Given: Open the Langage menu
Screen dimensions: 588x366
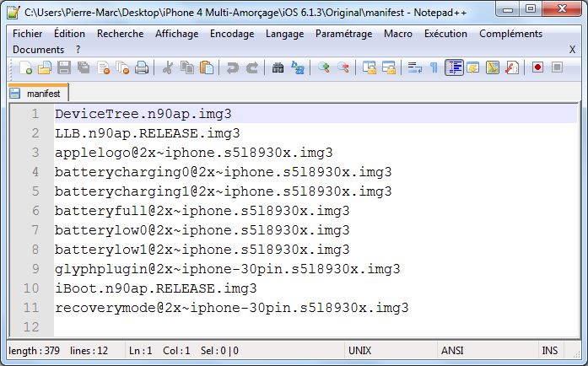Looking at the screenshot, I should 284,34.
